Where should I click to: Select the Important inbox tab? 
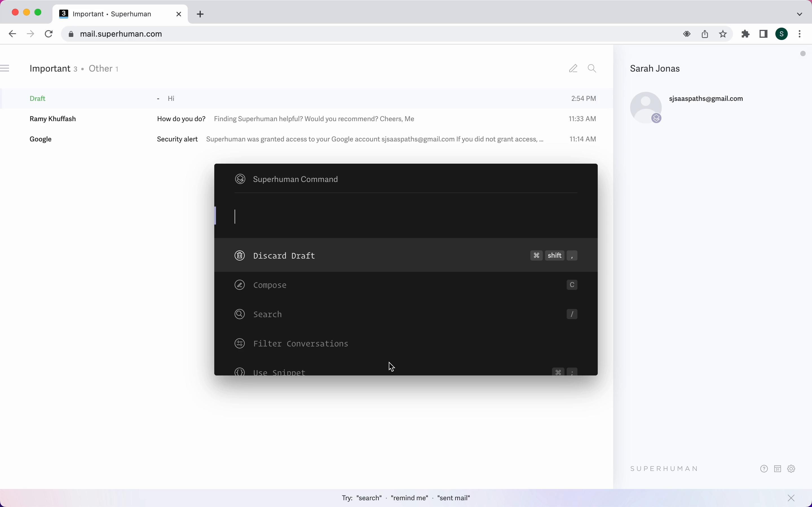pyautogui.click(x=50, y=69)
